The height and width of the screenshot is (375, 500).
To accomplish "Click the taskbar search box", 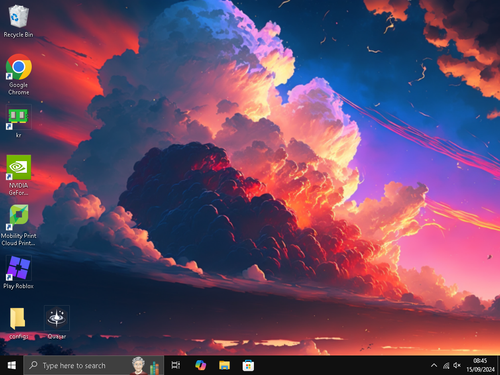I will (93, 365).
